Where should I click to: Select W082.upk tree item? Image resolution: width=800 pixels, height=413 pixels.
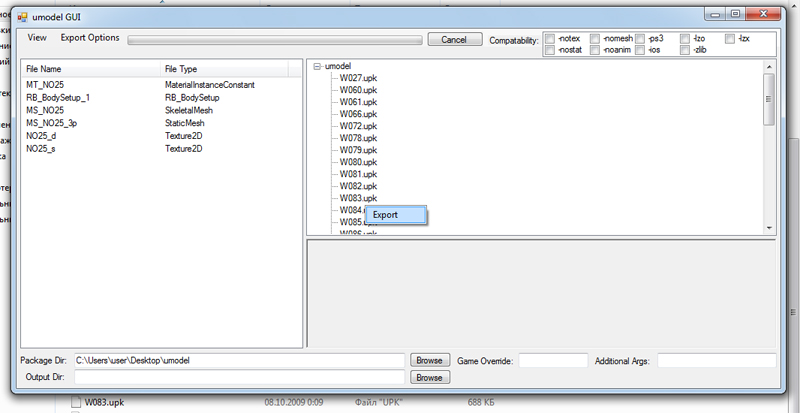358,186
